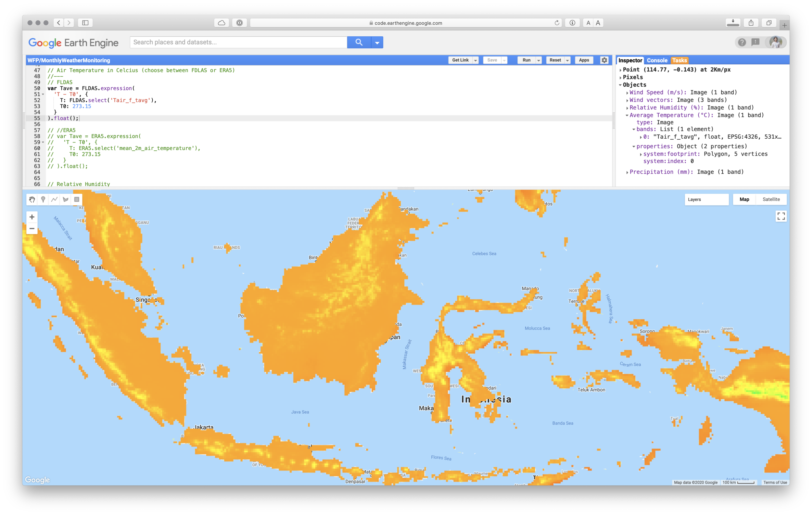The image size is (812, 515).
Task: Select the hand pan tool on map
Action: [32, 199]
